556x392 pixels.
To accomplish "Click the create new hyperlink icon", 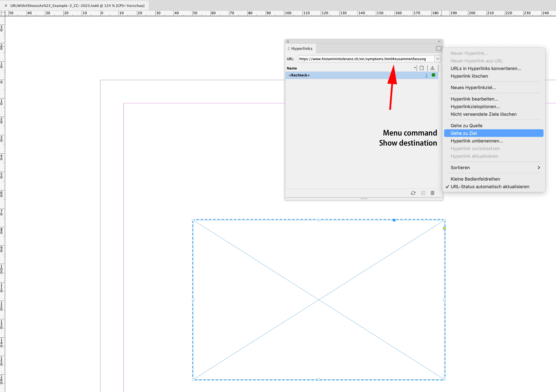I will click(423, 193).
